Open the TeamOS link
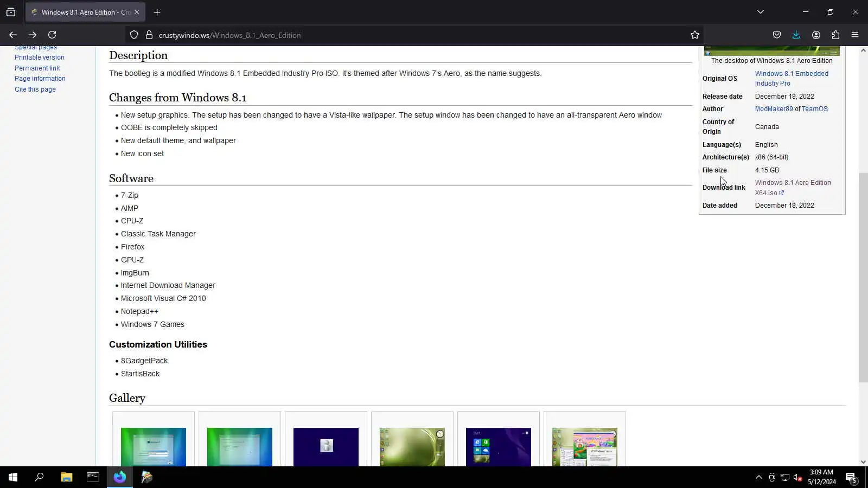Viewport: 868px width, 488px height. click(x=815, y=109)
